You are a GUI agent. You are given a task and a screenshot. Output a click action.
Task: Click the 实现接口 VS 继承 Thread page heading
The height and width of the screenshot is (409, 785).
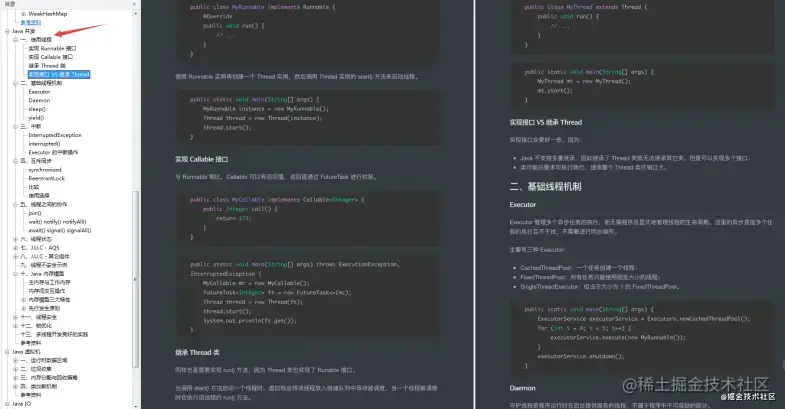(x=546, y=122)
